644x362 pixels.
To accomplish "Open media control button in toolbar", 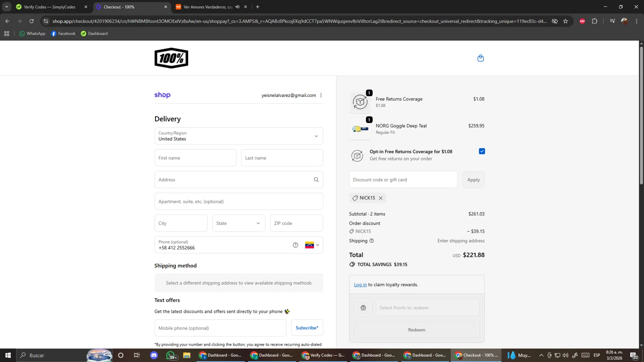I will tap(612, 21).
